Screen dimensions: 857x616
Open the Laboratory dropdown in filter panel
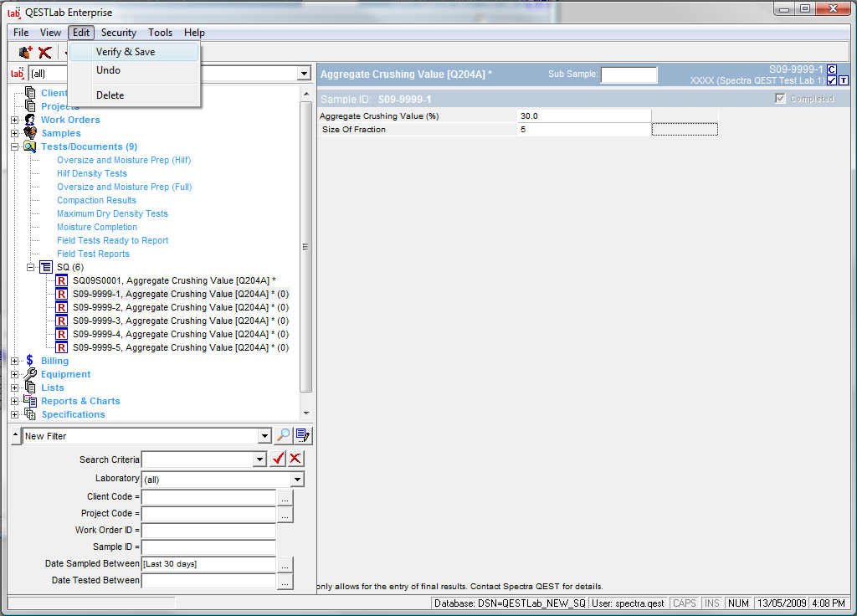297,480
